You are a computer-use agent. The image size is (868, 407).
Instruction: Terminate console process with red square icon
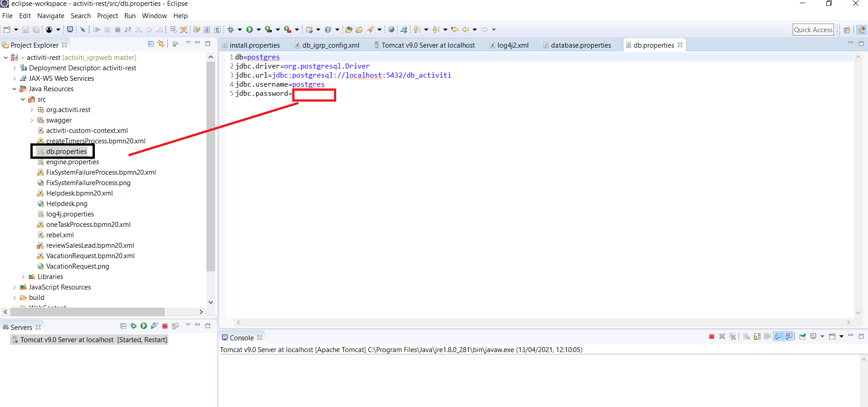(x=711, y=337)
